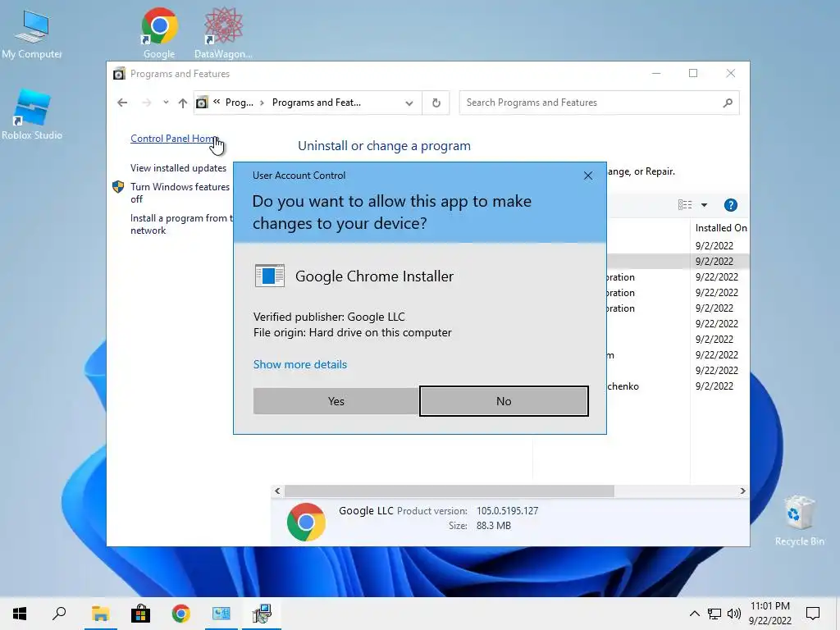Open Show more details link
The height and width of the screenshot is (630, 840).
pyautogui.click(x=300, y=364)
